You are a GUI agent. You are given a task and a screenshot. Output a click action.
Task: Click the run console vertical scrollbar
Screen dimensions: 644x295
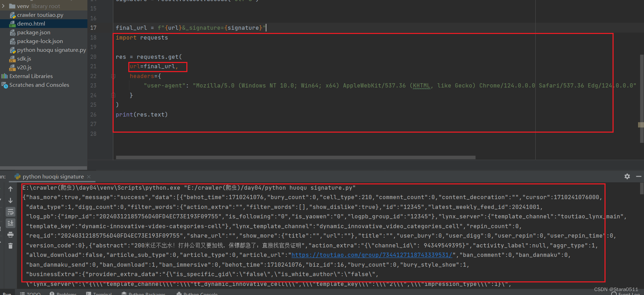click(642, 188)
